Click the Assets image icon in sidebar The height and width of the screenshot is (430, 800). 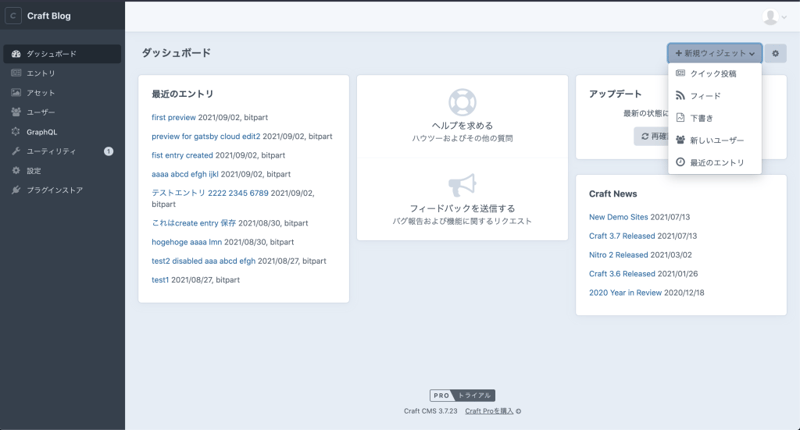coord(16,93)
